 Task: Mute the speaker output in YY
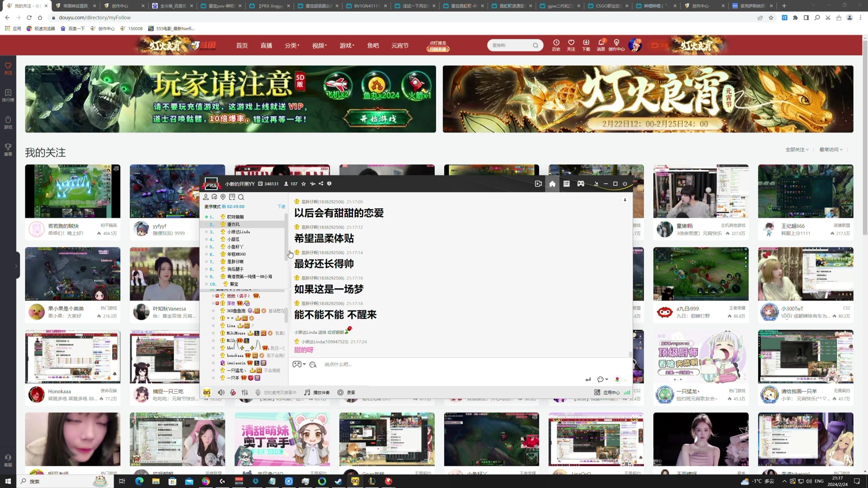pos(221,392)
